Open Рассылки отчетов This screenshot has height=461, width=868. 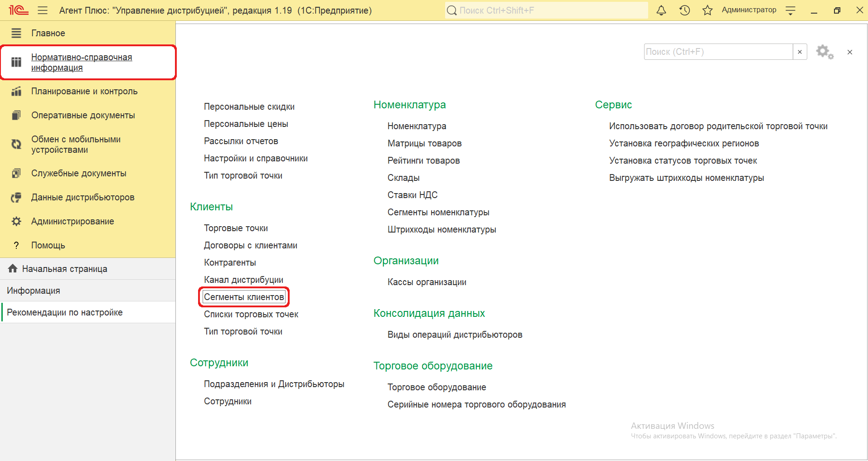[x=241, y=141]
